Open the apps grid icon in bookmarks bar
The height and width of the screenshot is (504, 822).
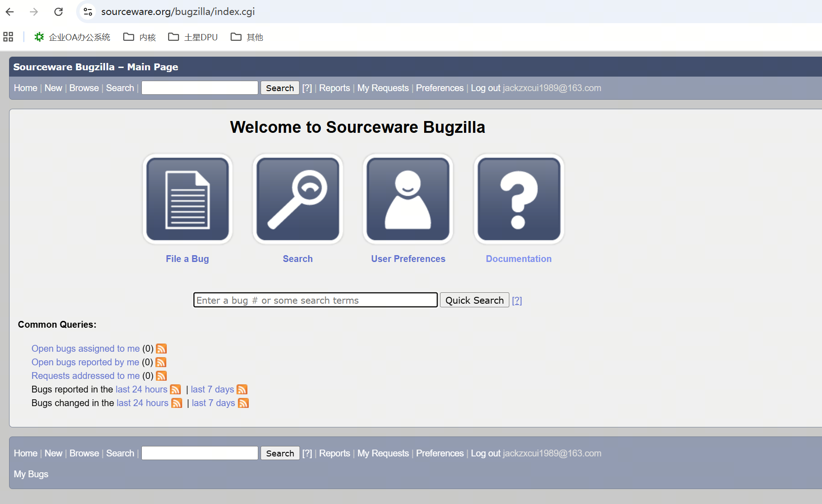(x=8, y=37)
